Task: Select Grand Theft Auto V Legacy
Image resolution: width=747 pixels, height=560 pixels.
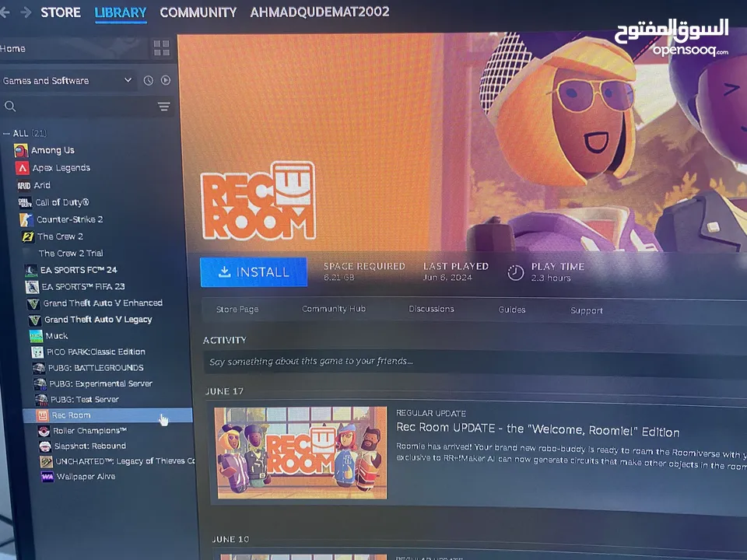Action: pos(98,320)
